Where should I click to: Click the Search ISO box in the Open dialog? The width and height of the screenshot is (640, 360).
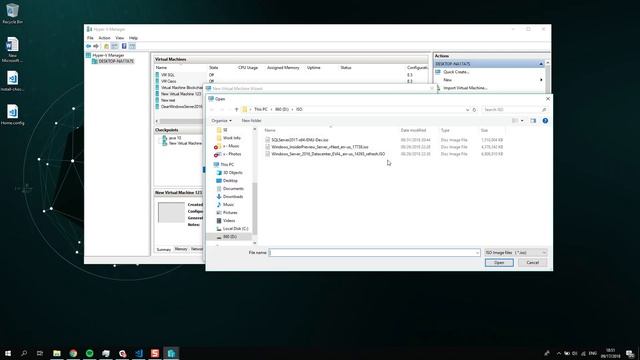click(x=514, y=109)
